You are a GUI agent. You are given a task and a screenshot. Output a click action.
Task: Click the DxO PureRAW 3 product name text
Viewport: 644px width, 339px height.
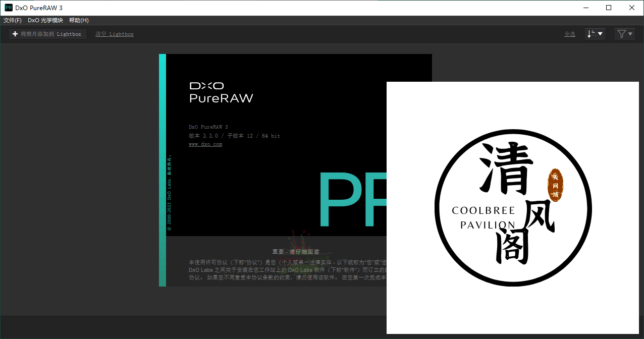tap(208, 127)
